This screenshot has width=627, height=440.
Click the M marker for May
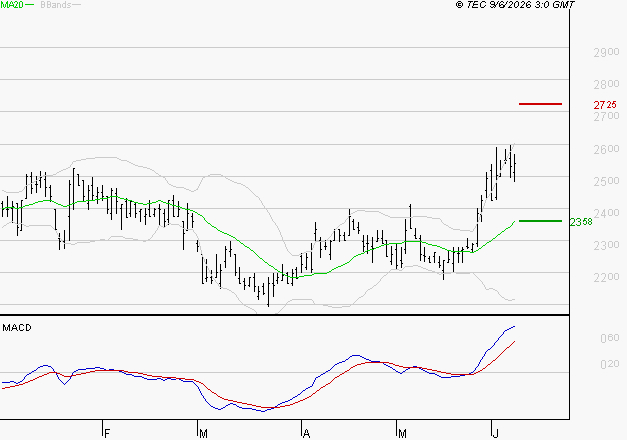402,433
